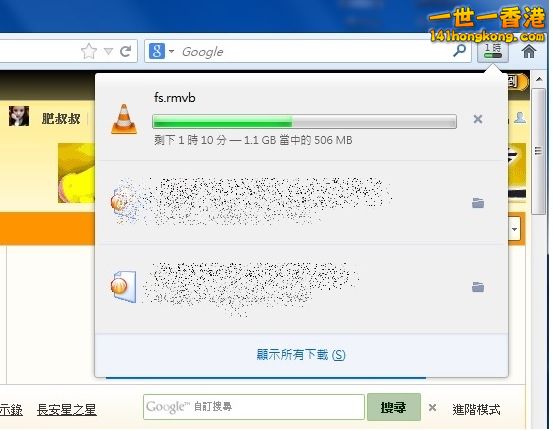This screenshot has height=431, width=553.
Task: Click the VLC cone file icon
Action: (124, 119)
